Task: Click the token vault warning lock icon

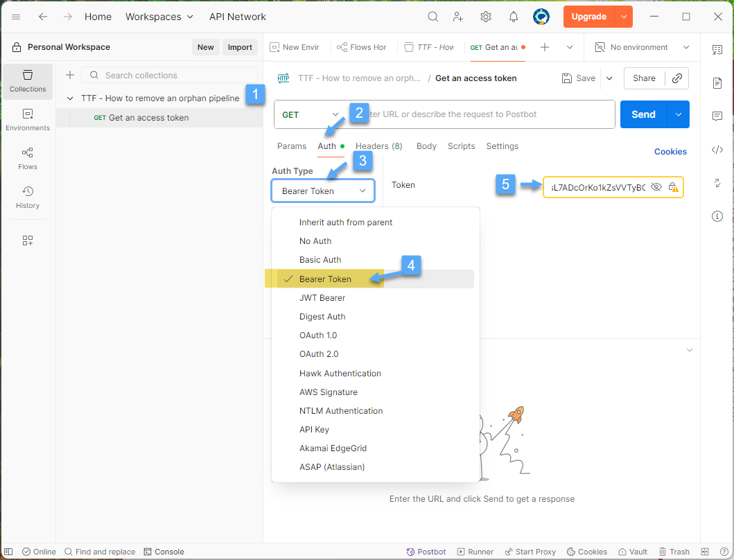Action: click(x=673, y=187)
